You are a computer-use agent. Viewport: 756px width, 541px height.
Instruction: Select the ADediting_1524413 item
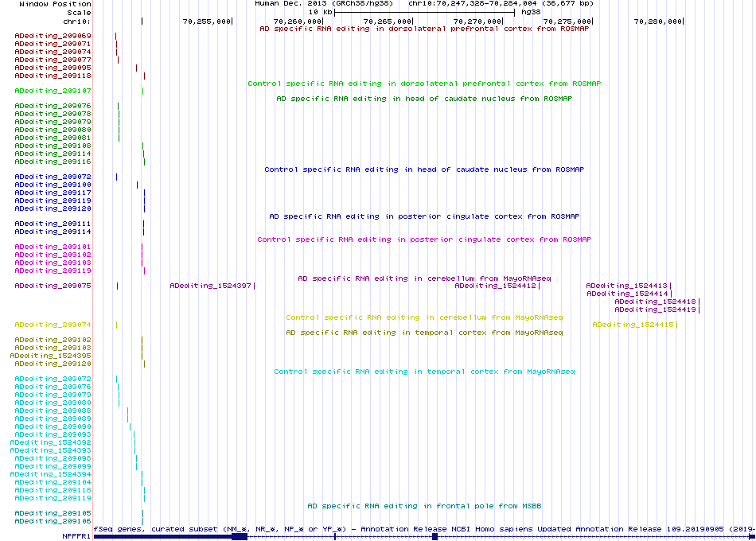(x=628, y=286)
